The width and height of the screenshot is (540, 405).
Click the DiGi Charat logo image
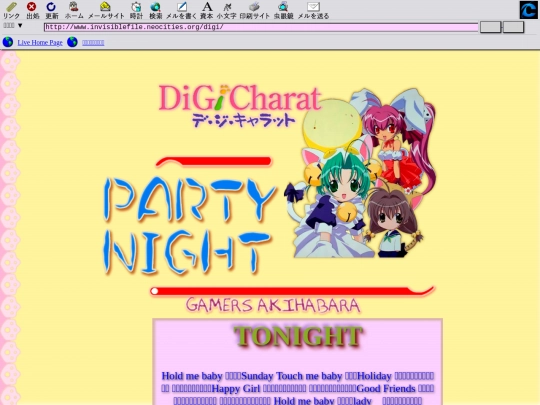(240, 106)
